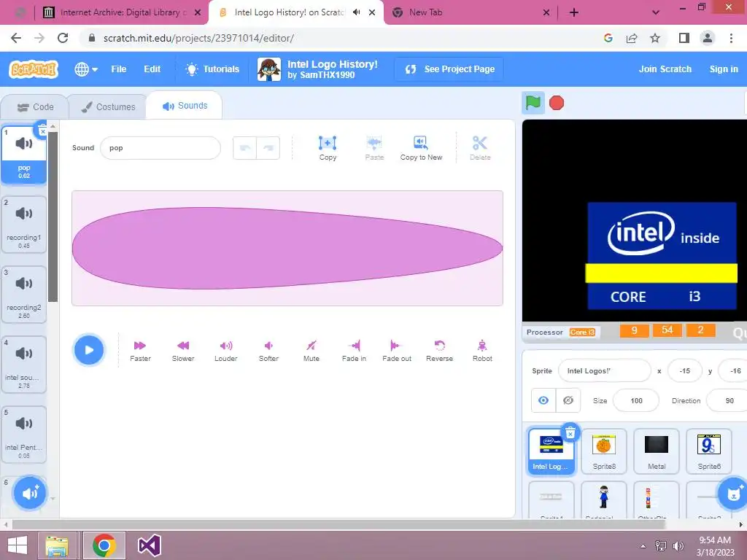Start project with green flag
Screen dimensions: 747x560
(x=533, y=102)
